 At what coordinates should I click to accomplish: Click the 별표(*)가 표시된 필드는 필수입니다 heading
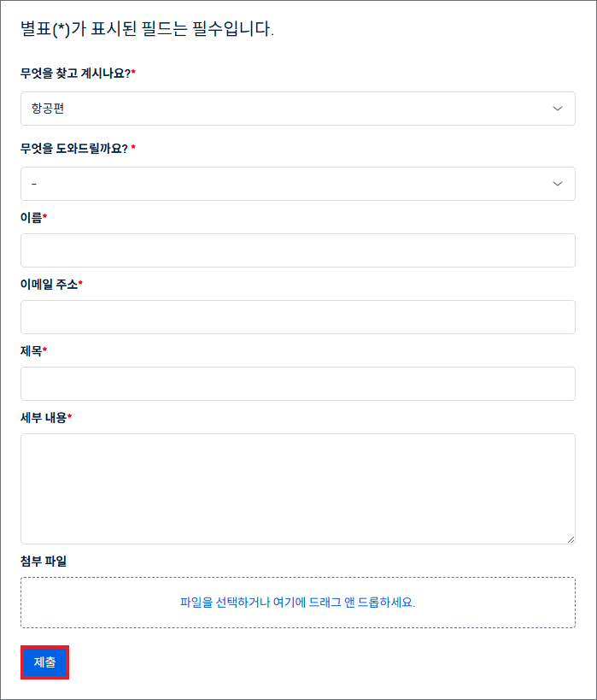click(147, 29)
